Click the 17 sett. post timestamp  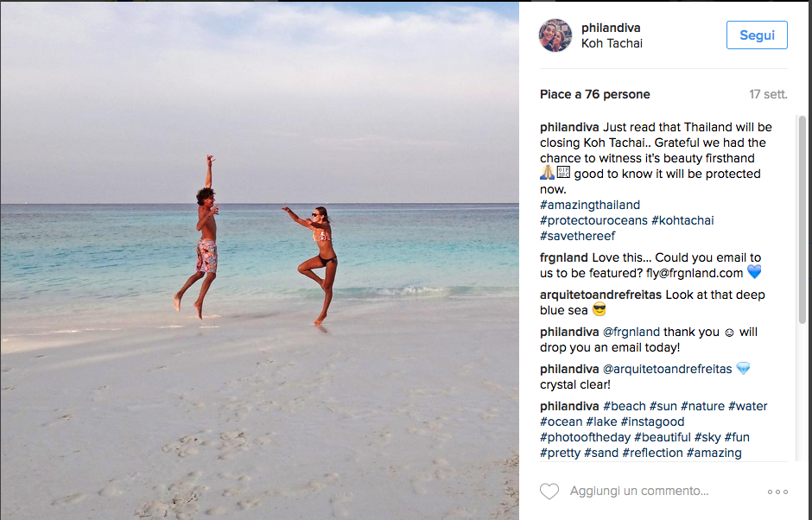point(768,94)
